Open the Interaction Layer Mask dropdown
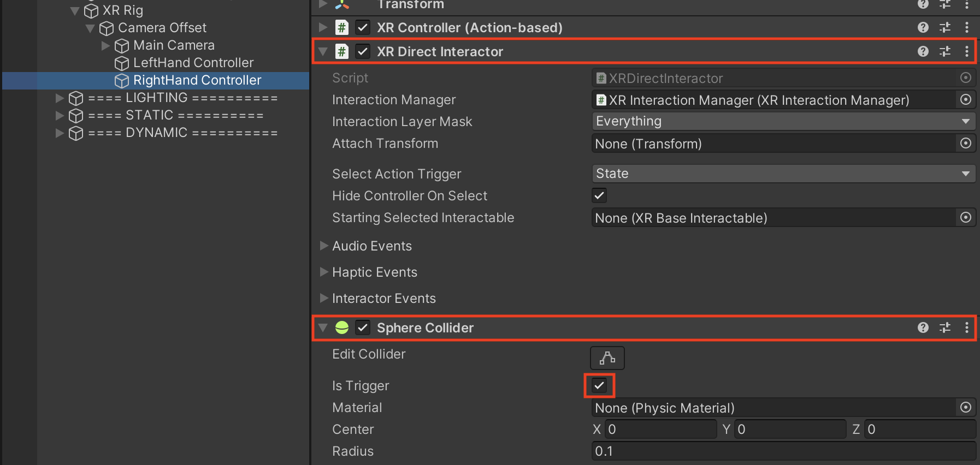 point(783,121)
